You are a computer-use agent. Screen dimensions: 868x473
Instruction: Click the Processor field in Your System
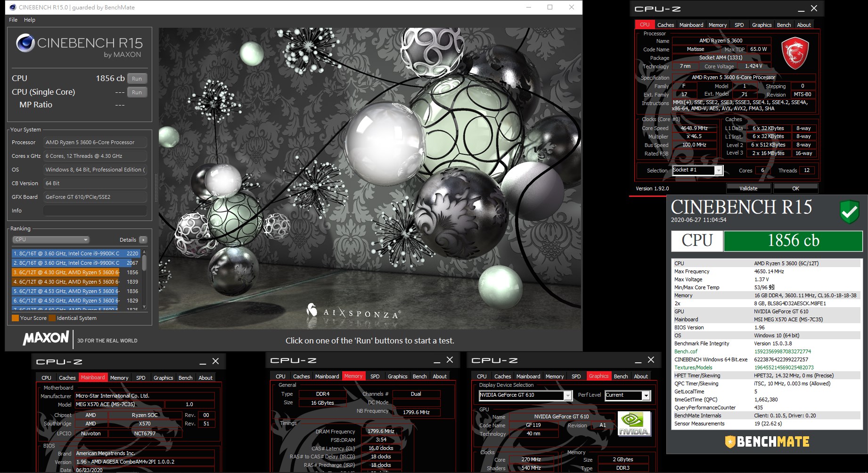[x=95, y=142]
